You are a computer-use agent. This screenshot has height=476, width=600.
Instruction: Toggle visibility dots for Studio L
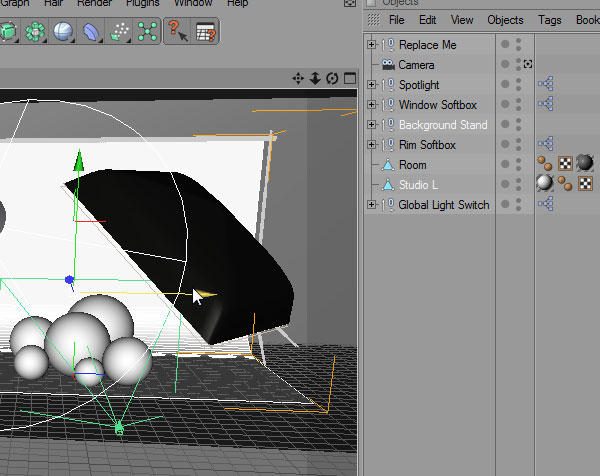coord(518,184)
